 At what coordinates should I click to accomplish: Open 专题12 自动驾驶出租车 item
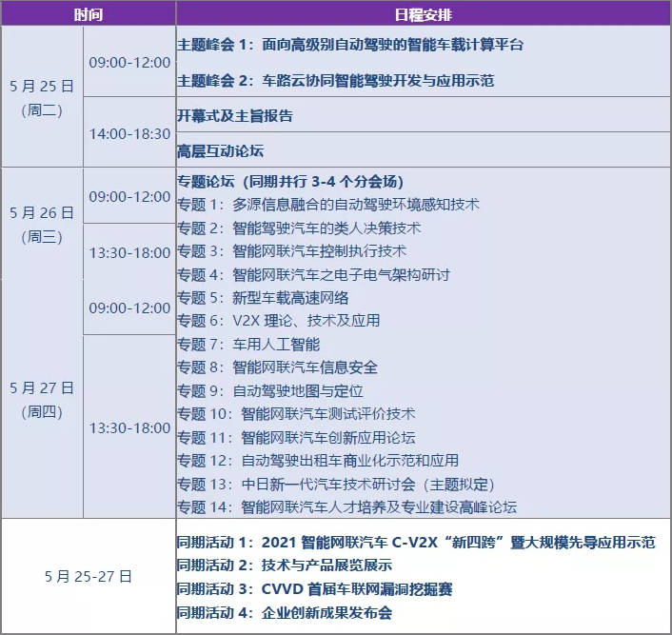[317, 461]
